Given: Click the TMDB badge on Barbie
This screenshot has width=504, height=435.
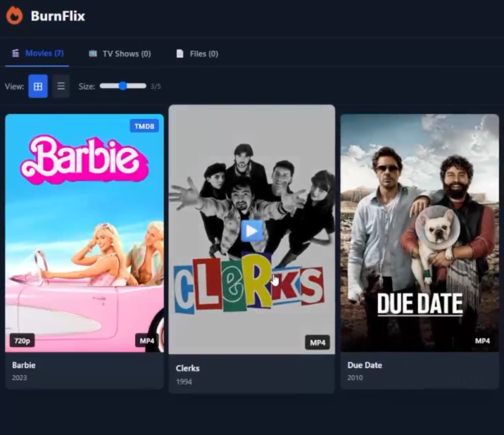Looking at the screenshot, I should (144, 126).
